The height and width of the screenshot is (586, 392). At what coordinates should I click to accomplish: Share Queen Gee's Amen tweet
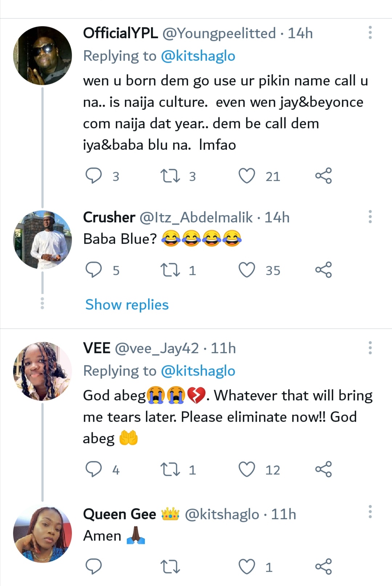point(323,567)
